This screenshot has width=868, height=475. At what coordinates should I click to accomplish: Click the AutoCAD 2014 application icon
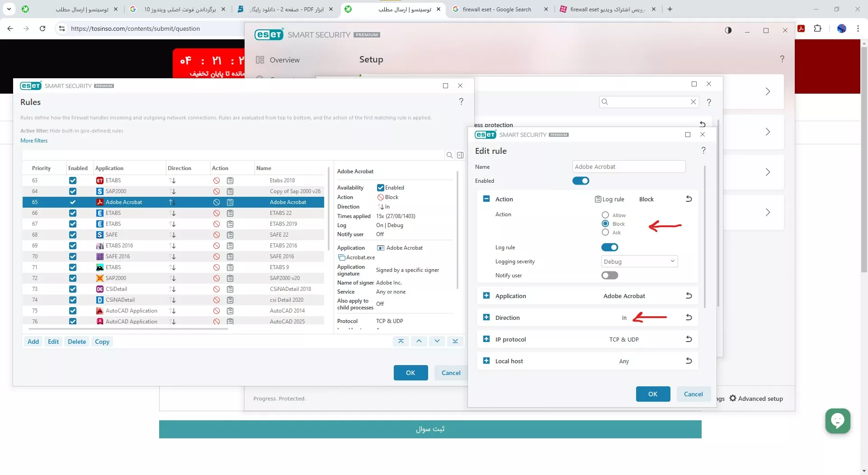pos(100,311)
